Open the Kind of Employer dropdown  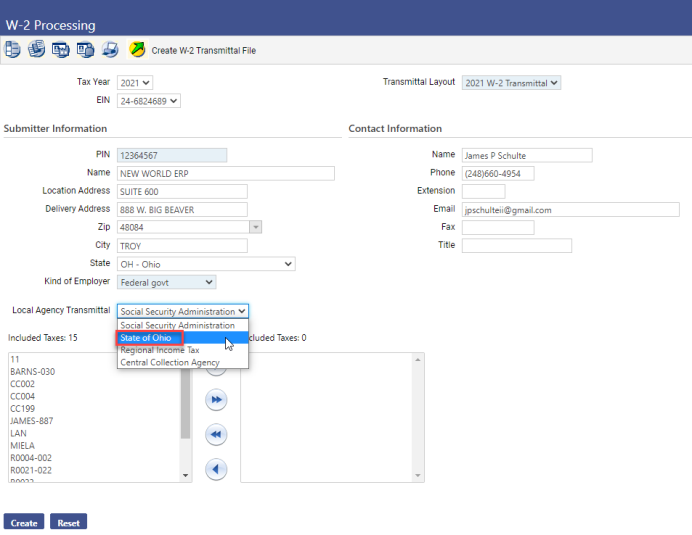click(x=166, y=282)
